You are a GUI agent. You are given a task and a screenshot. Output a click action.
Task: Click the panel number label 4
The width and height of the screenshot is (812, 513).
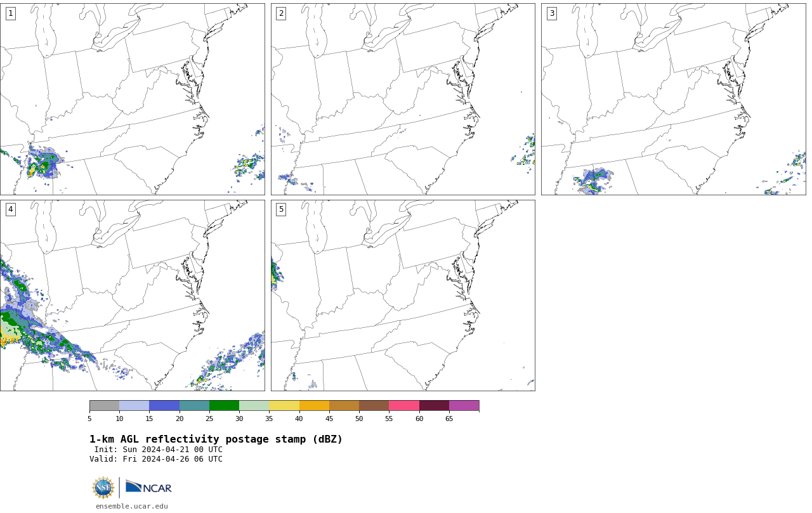(x=10, y=209)
